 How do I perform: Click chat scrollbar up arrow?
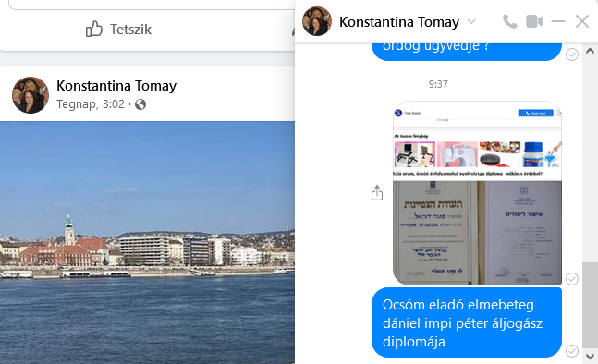click(x=590, y=51)
